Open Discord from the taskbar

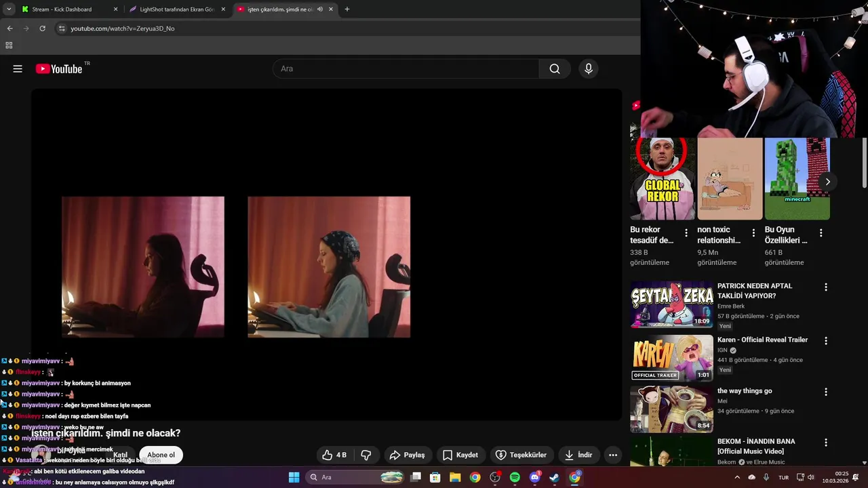(534, 477)
